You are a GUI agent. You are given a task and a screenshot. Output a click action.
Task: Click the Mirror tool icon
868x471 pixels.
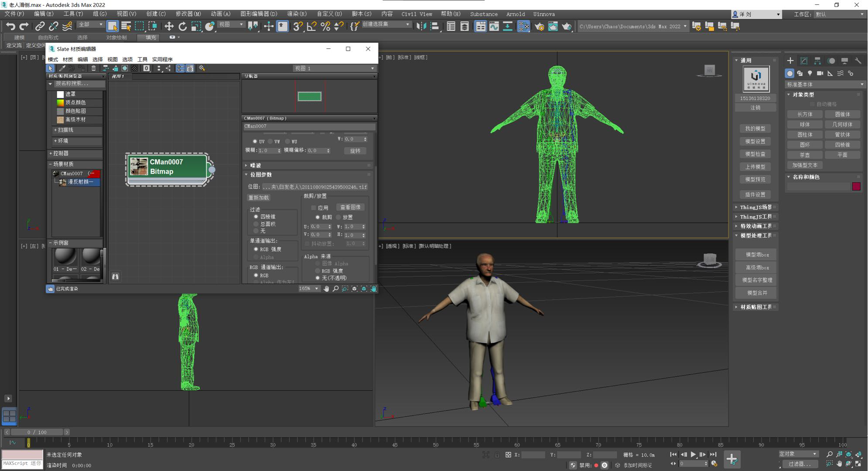(421, 27)
